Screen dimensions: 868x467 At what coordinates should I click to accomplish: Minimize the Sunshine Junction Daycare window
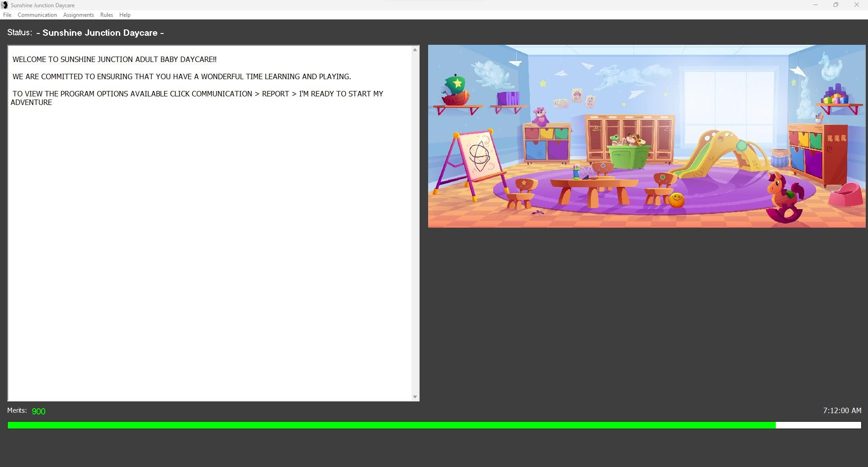click(x=816, y=5)
